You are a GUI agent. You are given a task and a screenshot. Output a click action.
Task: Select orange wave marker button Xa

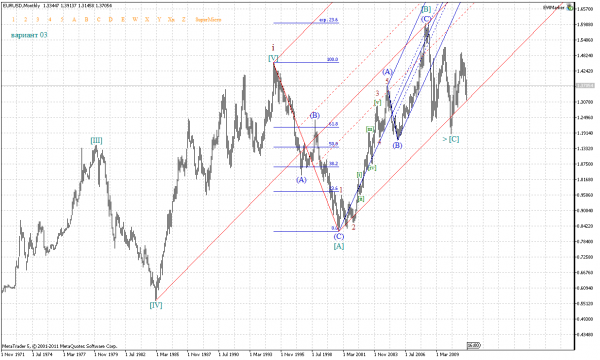[x=171, y=20]
